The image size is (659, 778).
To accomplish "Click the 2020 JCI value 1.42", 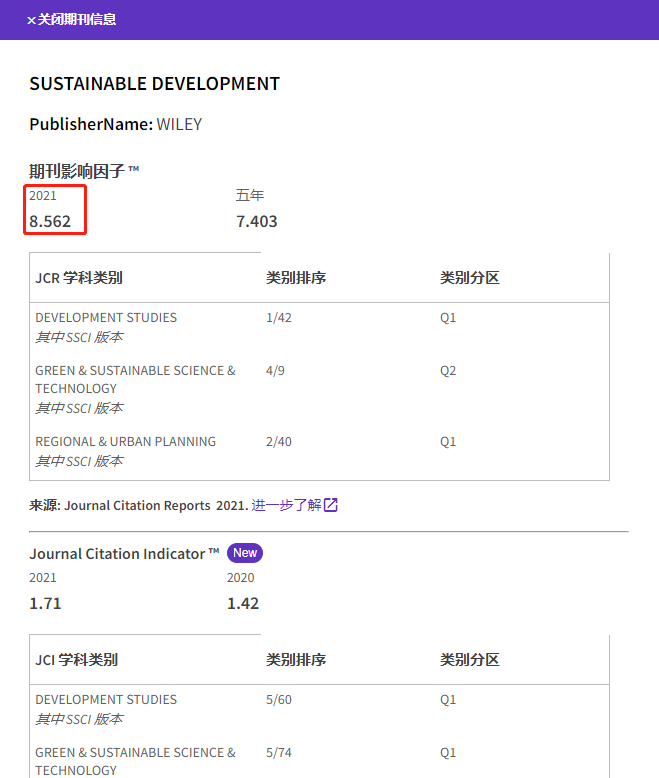I will (243, 603).
